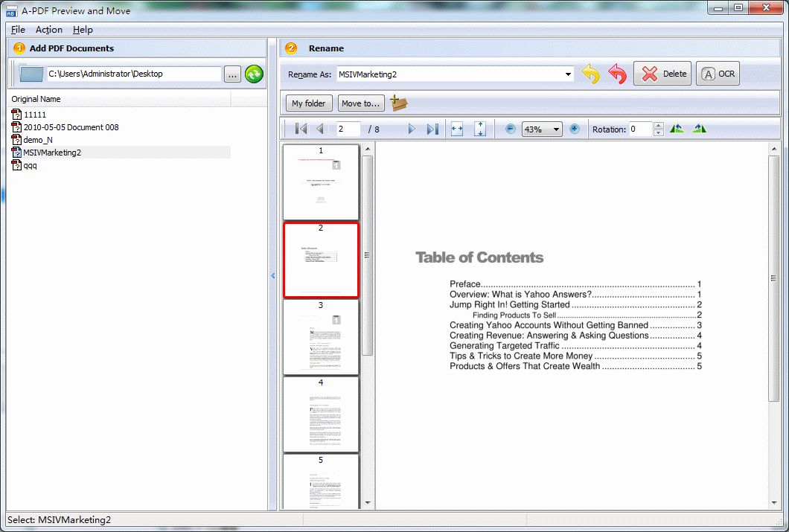Select the MSIVMarketing2 file in list

click(52, 153)
